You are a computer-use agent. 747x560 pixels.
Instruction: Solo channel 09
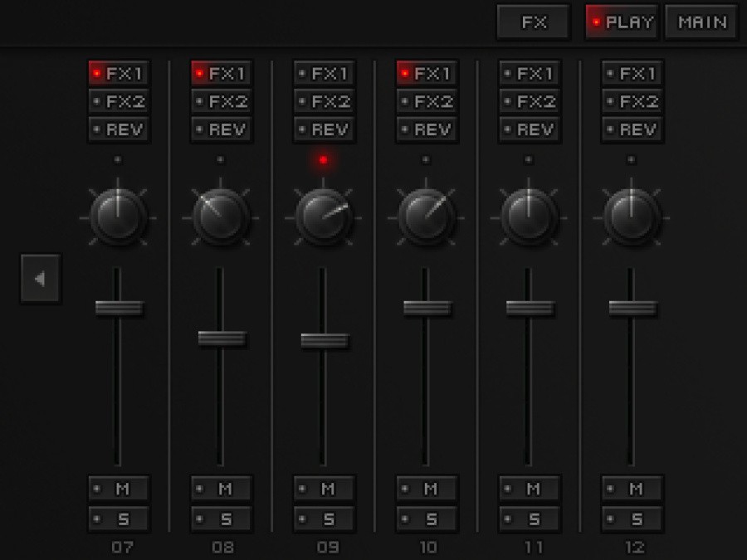[x=324, y=519]
